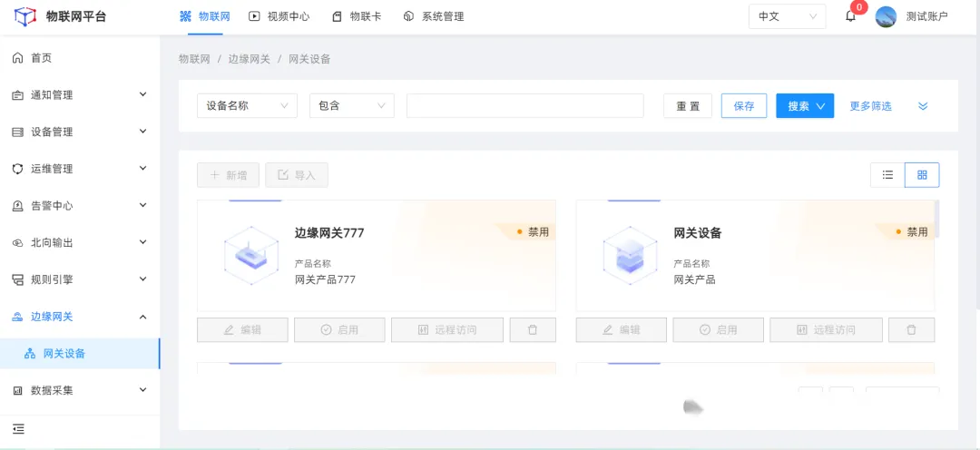The image size is (980, 450).
Task: Switch to list view icon
Action: pos(887,175)
